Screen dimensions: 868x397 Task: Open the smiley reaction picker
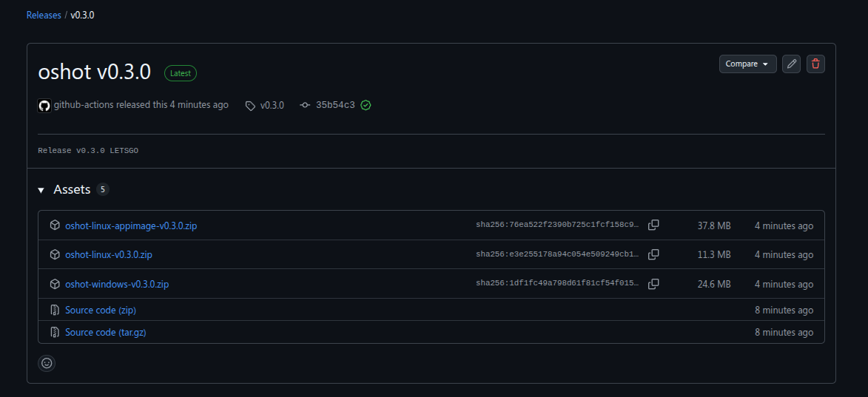click(x=47, y=363)
